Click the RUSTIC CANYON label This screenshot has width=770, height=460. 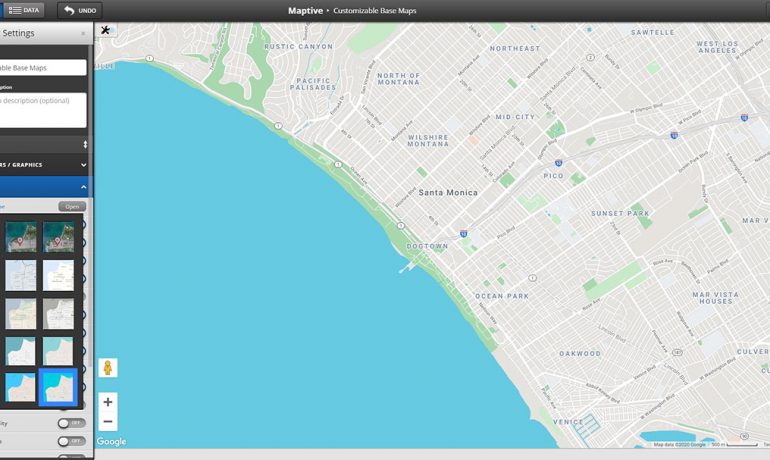299,47
